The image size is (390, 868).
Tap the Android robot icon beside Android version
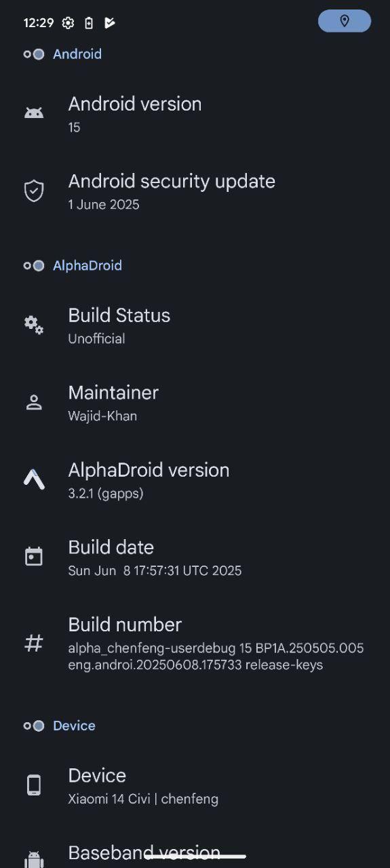click(x=34, y=113)
